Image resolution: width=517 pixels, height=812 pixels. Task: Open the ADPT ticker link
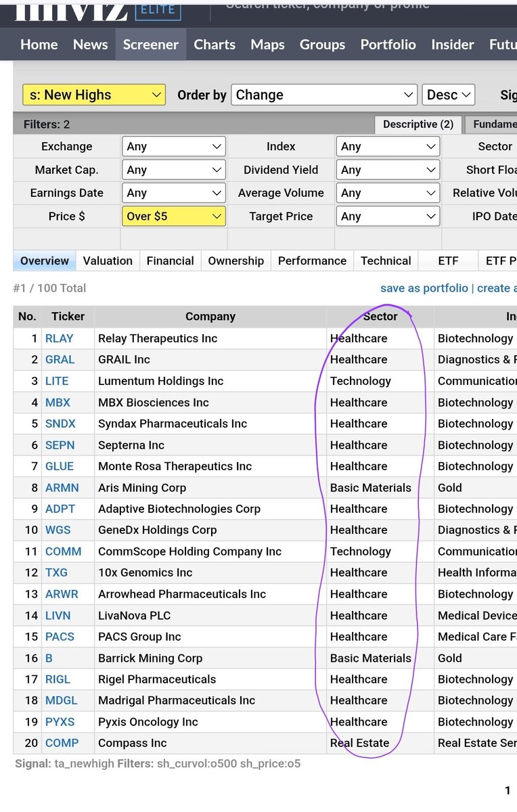click(x=60, y=509)
